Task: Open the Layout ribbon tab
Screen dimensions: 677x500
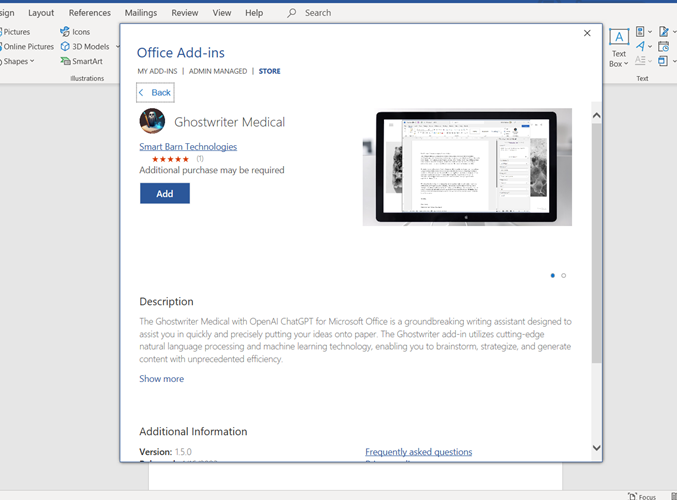Action: tap(41, 13)
